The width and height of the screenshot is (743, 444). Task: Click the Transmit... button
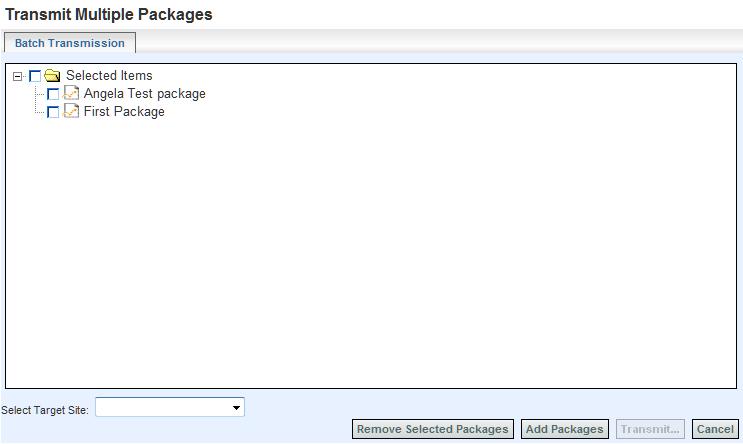650,429
